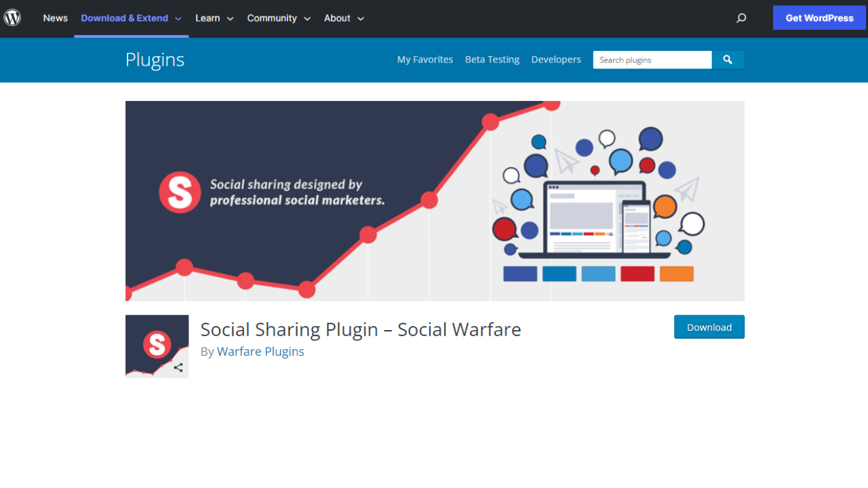
Task: Click the Social Warfare banner image
Action: point(435,201)
